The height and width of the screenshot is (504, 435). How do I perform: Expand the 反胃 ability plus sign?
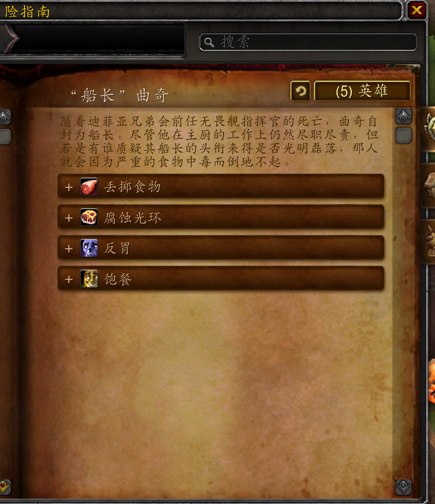tap(69, 249)
